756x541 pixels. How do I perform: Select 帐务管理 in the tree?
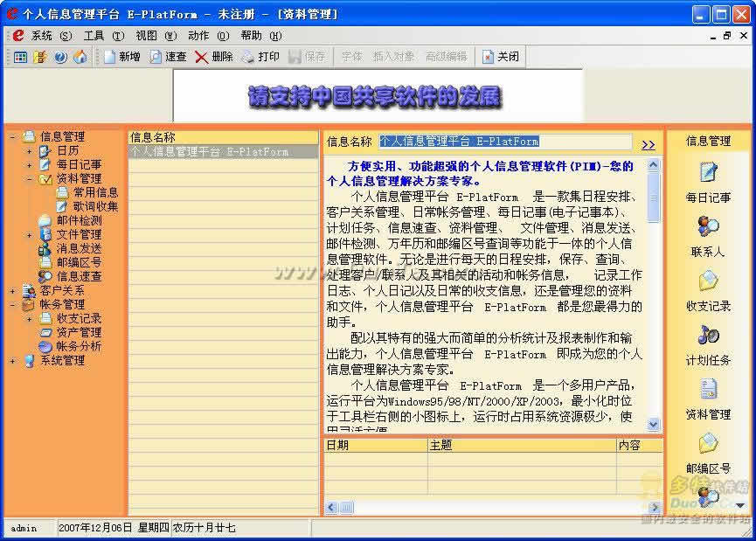point(62,304)
